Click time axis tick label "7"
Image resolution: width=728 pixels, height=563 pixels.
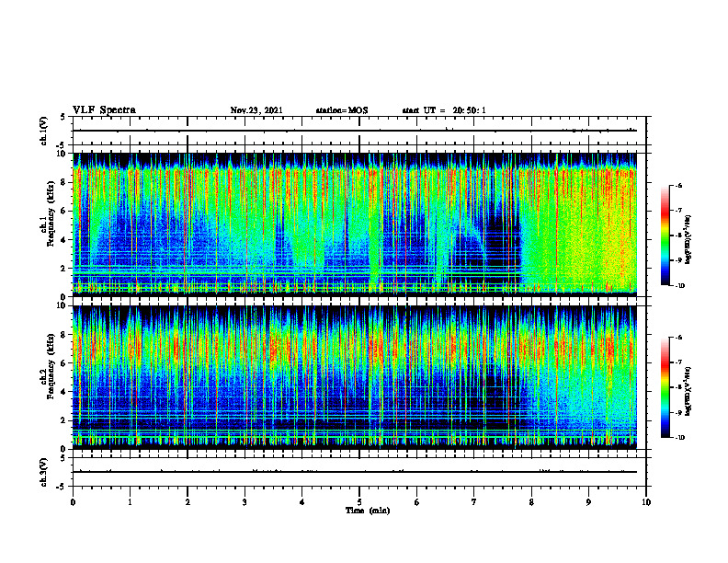(474, 502)
